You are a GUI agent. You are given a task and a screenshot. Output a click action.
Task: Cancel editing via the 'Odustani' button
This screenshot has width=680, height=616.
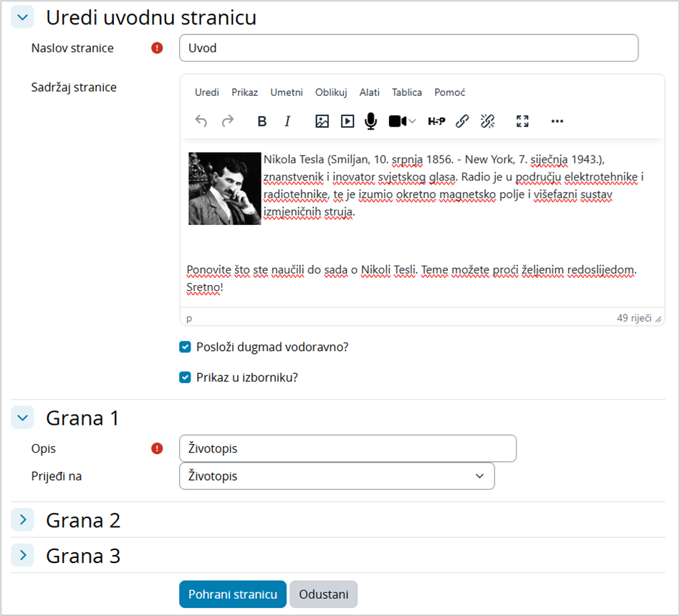[x=323, y=594]
